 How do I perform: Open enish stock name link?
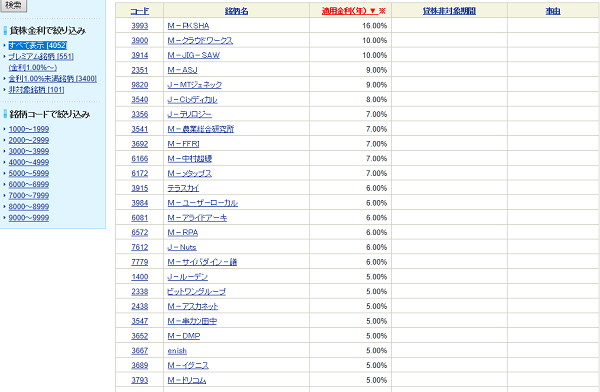tap(177, 351)
